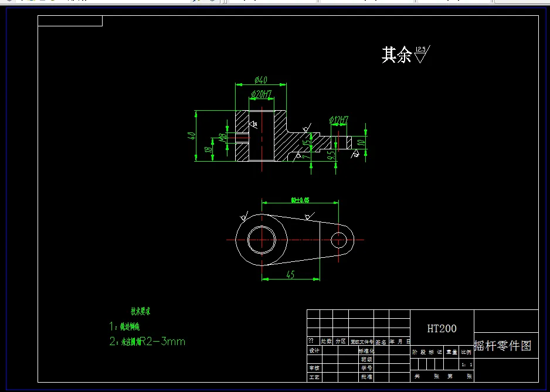Click the 比例 header cell
Viewport: 550px width, 392px height.
coord(466,352)
